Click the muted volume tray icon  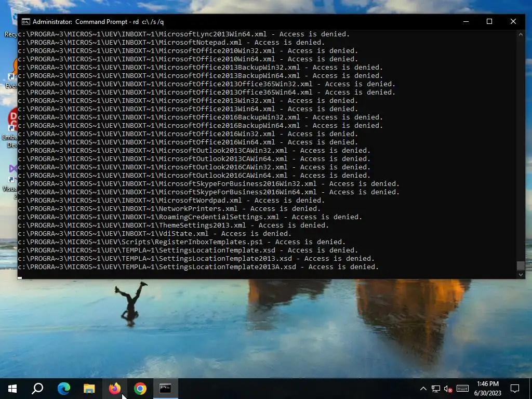(448, 389)
